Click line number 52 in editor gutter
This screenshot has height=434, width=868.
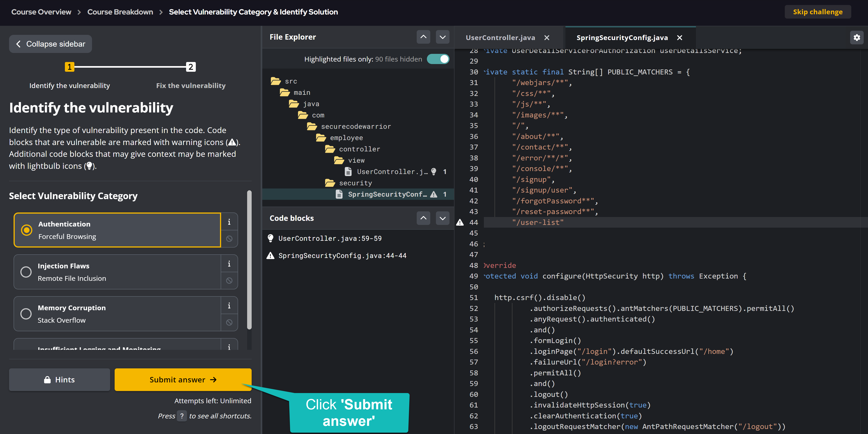[473, 309]
